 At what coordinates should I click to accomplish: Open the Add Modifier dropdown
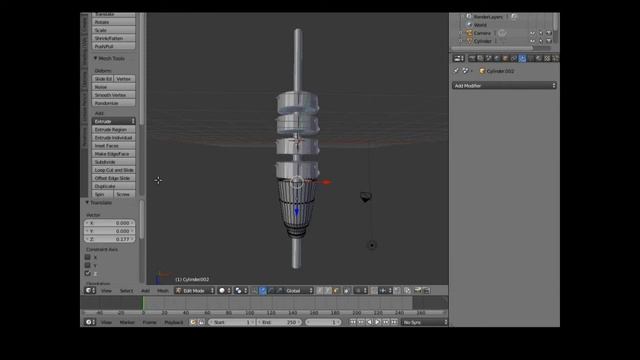click(x=504, y=85)
